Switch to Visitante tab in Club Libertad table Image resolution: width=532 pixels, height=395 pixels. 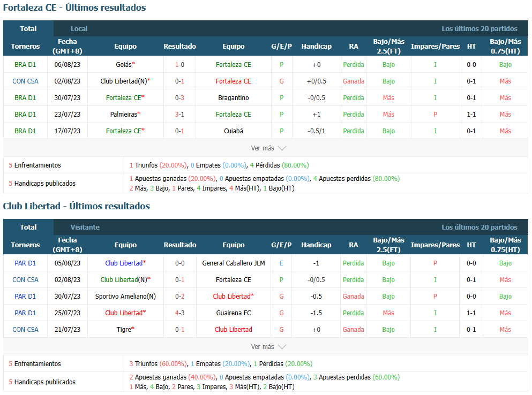(85, 227)
